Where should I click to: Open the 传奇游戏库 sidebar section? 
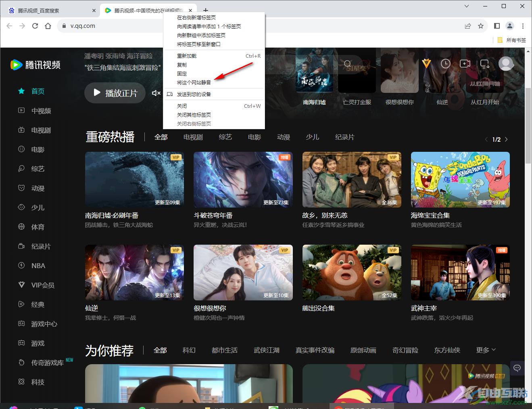pyautogui.click(x=45, y=363)
